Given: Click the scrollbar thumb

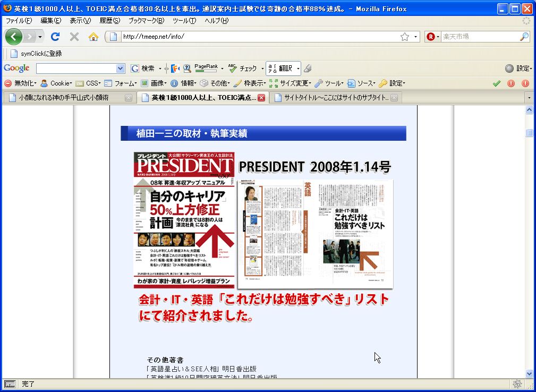Looking at the screenshot, I should tap(529, 133).
